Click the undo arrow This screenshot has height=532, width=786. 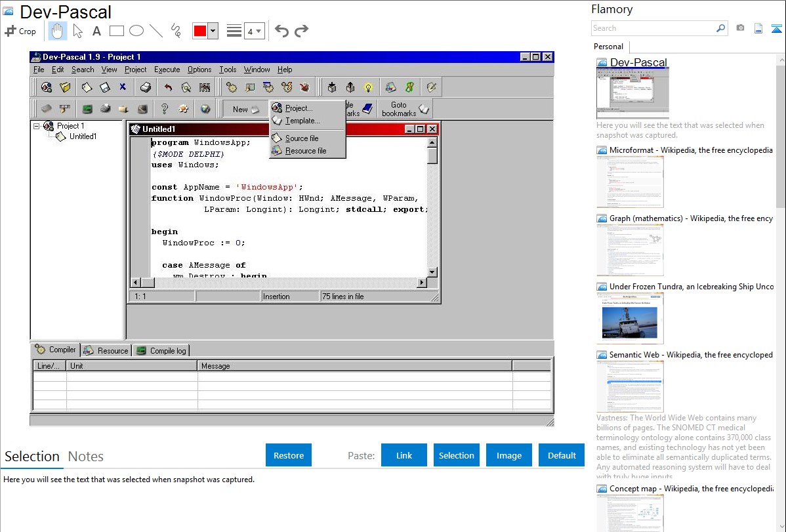click(281, 31)
